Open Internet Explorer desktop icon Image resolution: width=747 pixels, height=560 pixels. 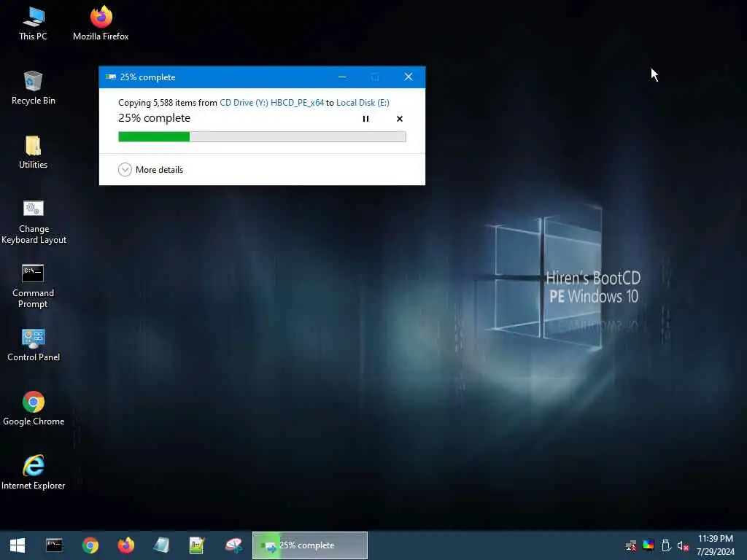34,472
